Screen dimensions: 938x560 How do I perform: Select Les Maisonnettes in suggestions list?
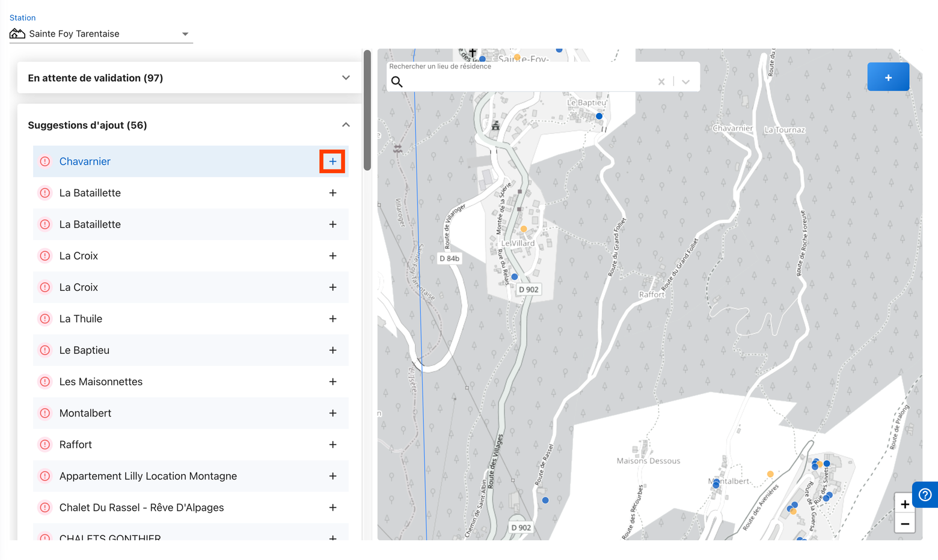tap(101, 382)
